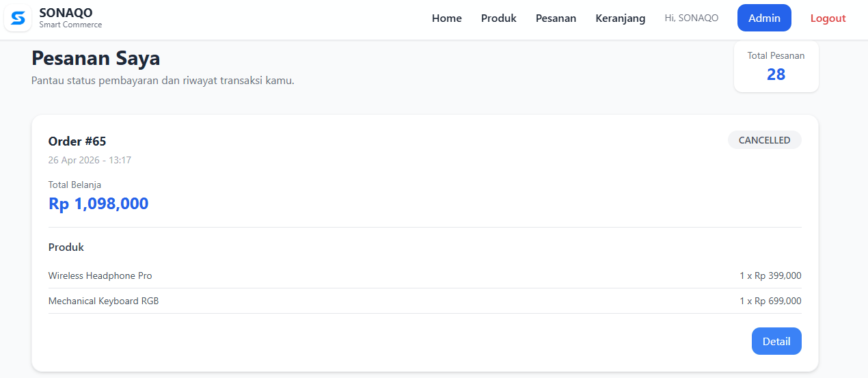
Task: Click the Total Belanja label
Action: (x=74, y=185)
